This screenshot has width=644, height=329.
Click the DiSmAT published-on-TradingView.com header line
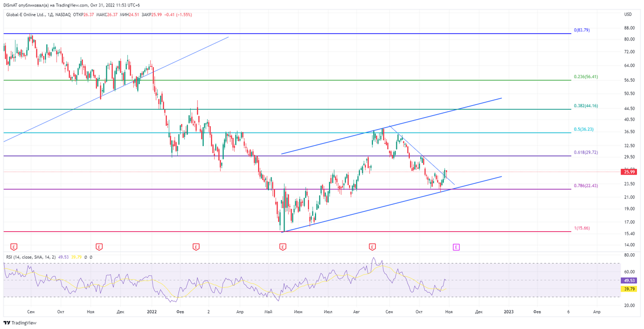coord(72,5)
